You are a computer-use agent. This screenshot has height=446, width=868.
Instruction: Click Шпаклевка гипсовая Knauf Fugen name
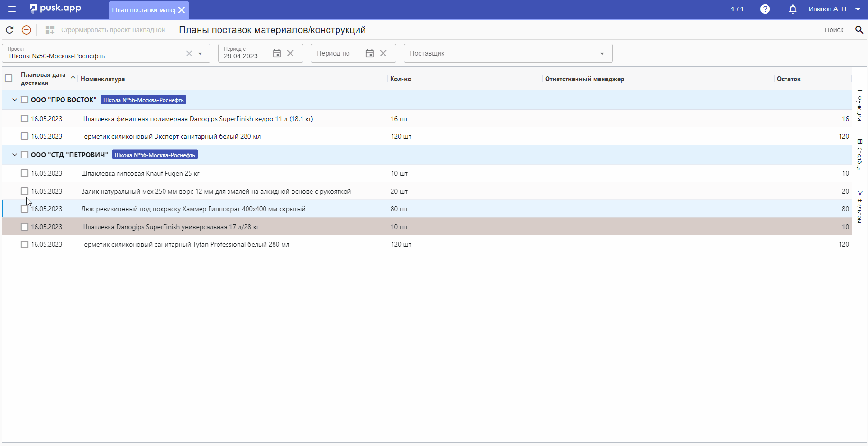140,173
